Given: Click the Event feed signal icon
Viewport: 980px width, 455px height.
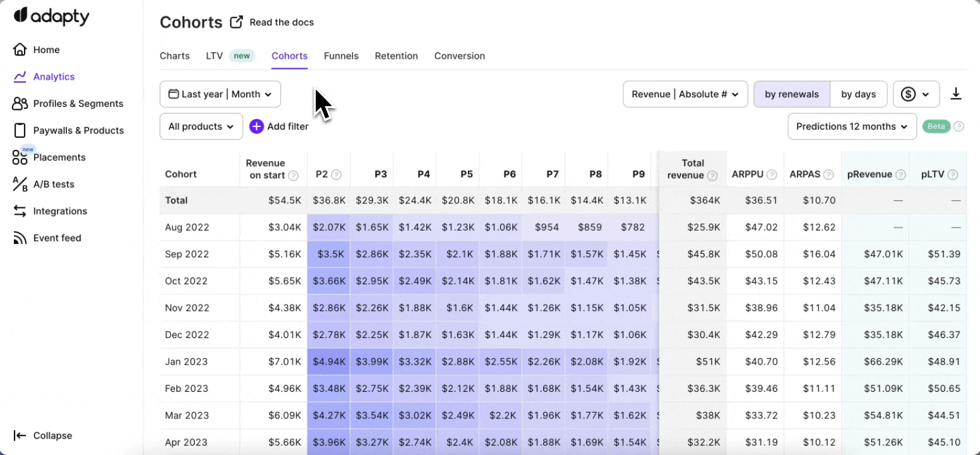Looking at the screenshot, I should tap(20, 238).
